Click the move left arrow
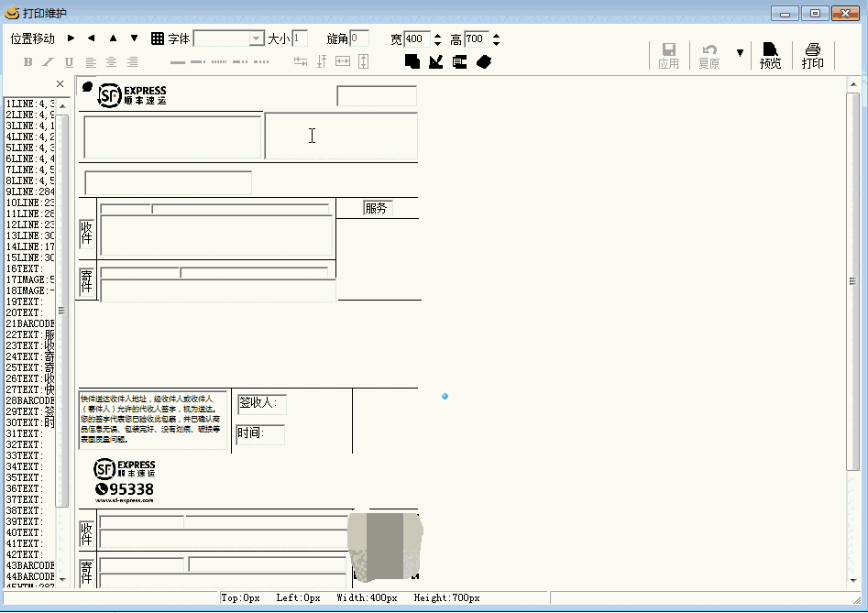 click(91, 38)
